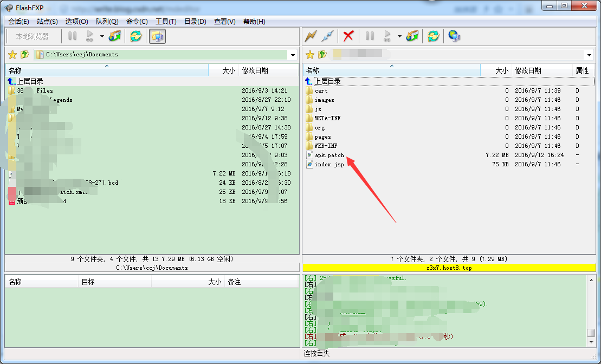Click the left pane pause transfer icon

(x=73, y=36)
